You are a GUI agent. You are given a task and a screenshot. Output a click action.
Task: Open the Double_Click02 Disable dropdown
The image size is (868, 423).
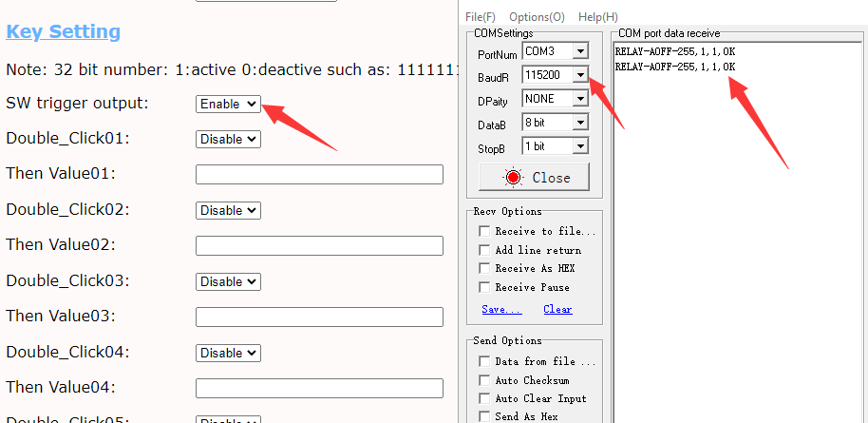(228, 210)
